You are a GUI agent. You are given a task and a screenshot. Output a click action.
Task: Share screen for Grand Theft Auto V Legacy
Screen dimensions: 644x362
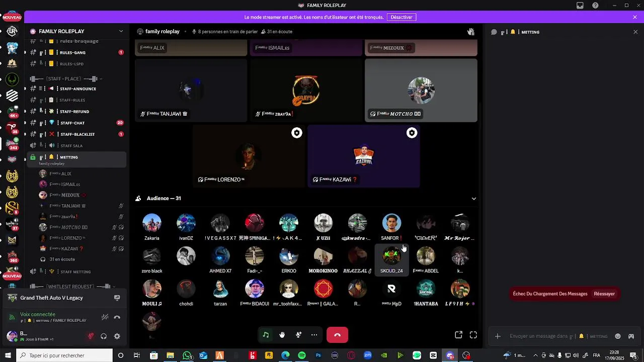117,298
